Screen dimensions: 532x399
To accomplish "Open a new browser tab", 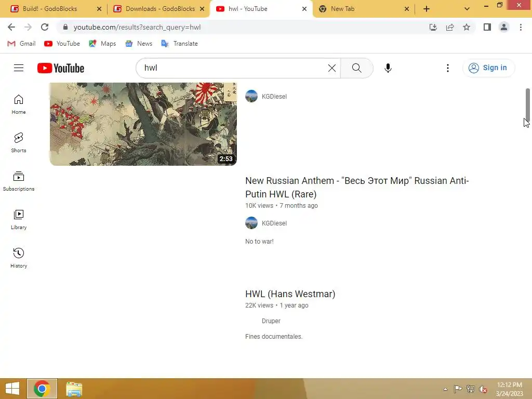I will [x=427, y=9].
